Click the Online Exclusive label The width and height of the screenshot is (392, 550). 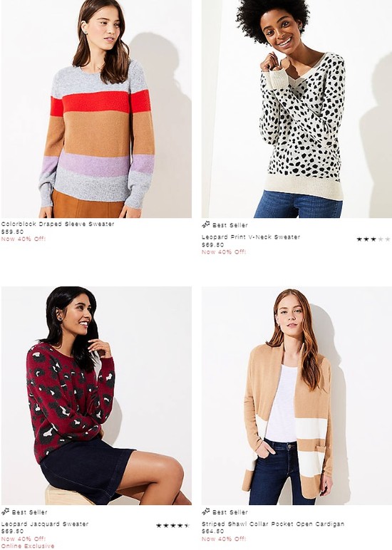[28, 546]
